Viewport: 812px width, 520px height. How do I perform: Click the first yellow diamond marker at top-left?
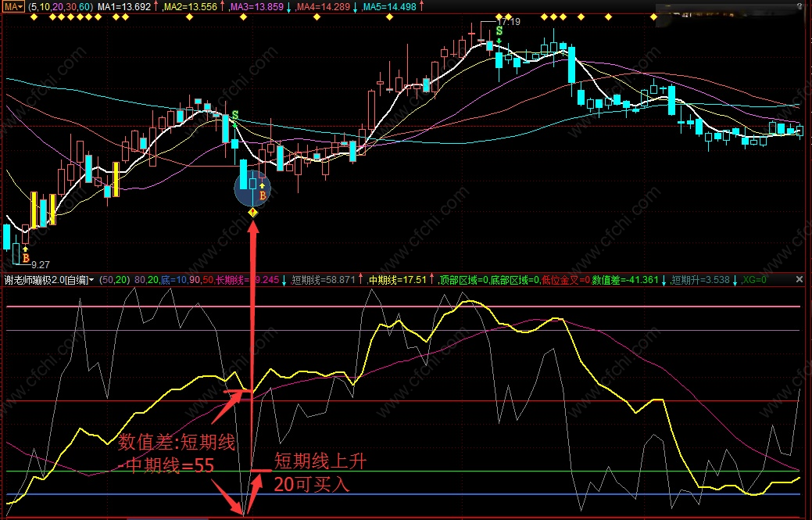point(34,17)
